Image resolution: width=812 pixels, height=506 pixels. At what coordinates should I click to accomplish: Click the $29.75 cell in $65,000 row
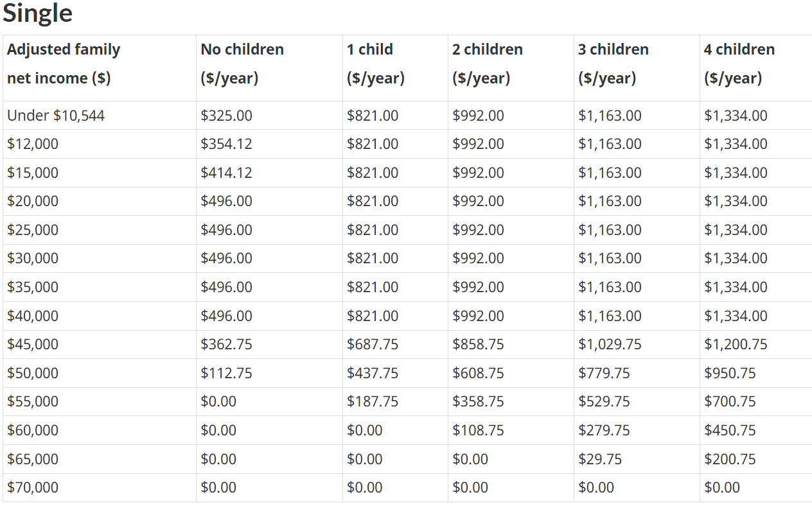(x=600, y=459)
